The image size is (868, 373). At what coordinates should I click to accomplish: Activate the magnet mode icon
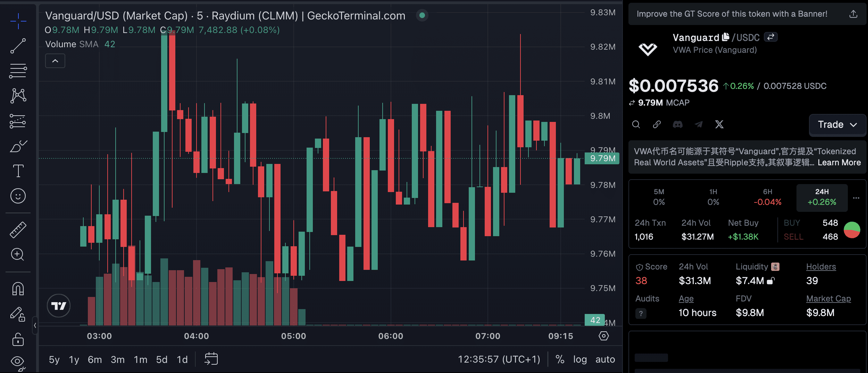[18, 289]
